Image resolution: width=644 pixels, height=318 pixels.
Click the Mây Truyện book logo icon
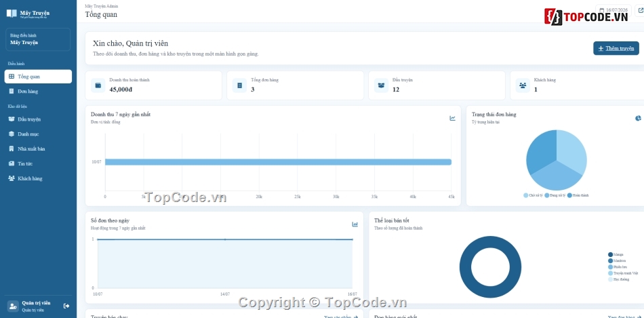click(x=12, y=14)
